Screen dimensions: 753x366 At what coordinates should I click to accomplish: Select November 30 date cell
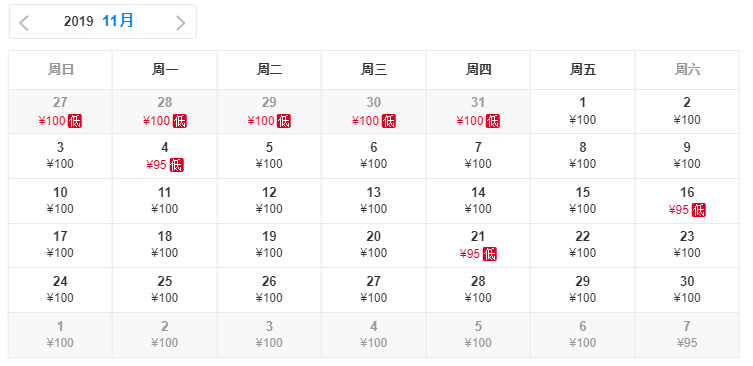[x=687, y=290]
